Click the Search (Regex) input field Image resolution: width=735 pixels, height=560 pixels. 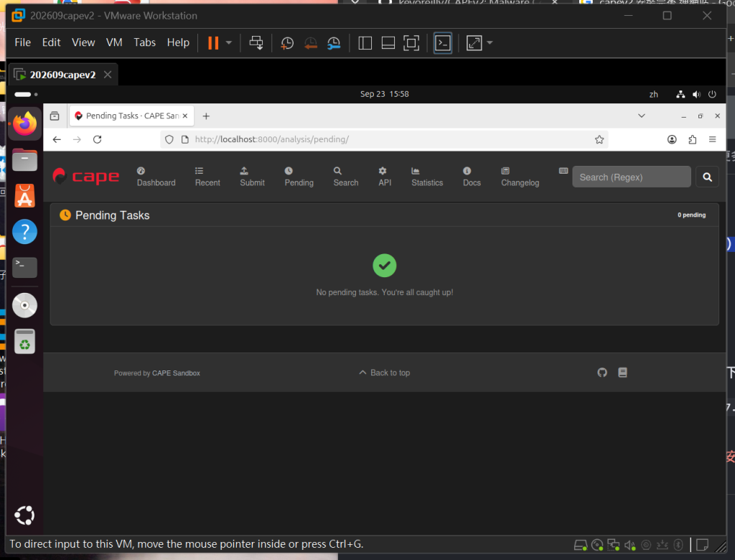632,177
